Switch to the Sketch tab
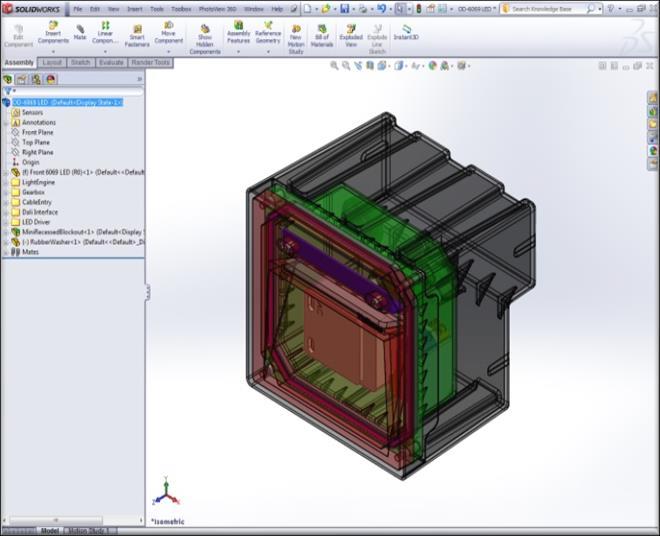Viewport: 660px width, 536px height. [x=80, y=62]
